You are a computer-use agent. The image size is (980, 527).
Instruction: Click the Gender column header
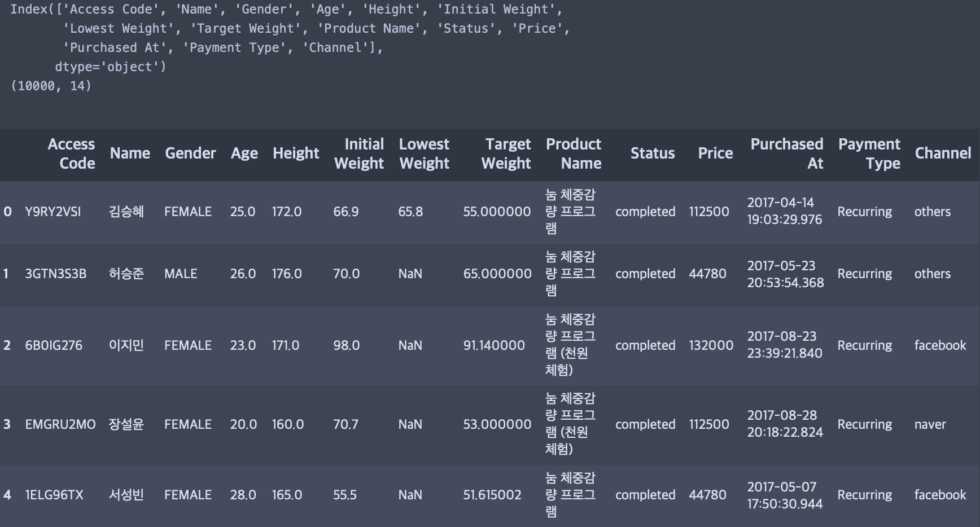pos(190,153)
